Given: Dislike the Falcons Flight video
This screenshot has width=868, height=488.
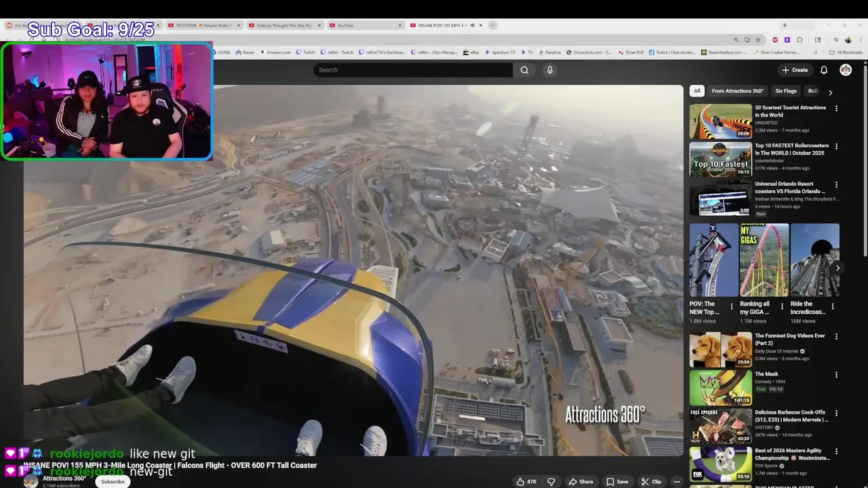Looking at the screenshot, I should coord(551,482).
